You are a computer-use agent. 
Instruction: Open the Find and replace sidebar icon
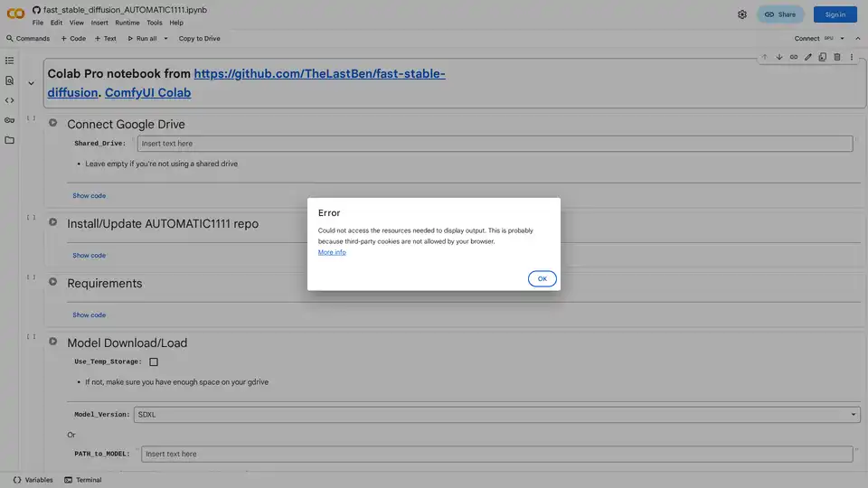click(10, 80)
